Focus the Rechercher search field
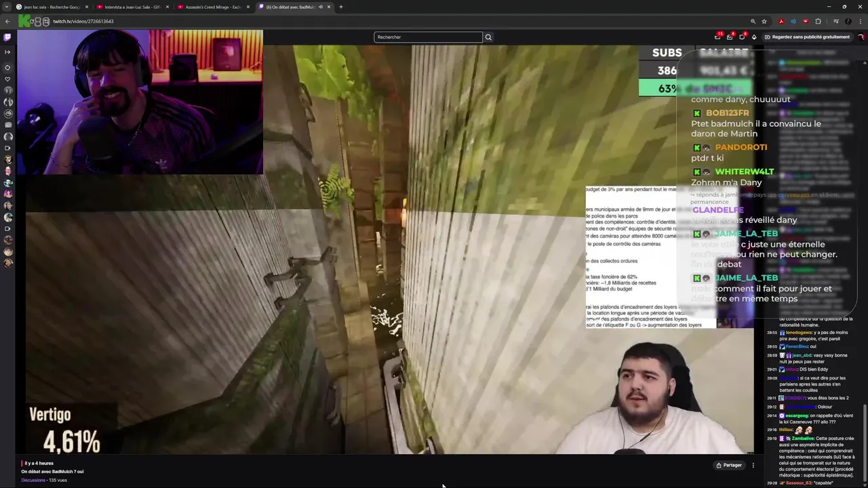This screenshot has width=868, height=488. click(x=428, y=37)
